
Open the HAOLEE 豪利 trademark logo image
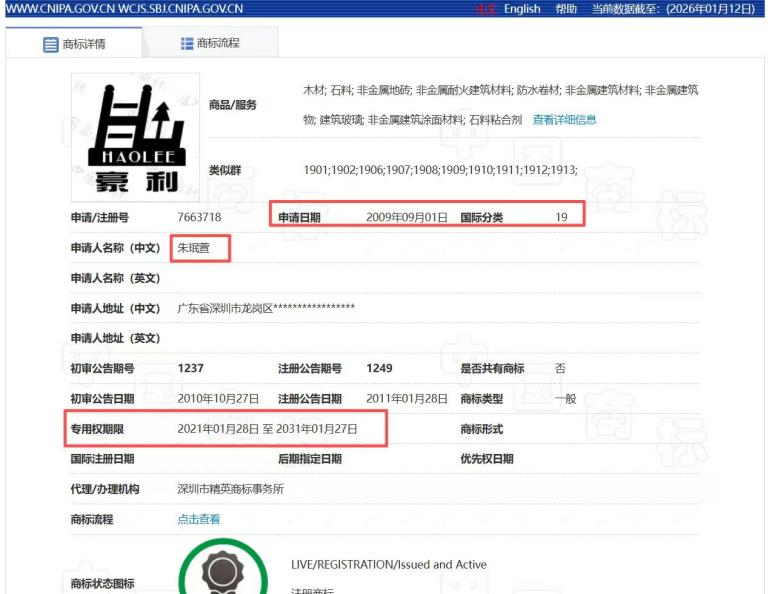[x=135, y=135]
